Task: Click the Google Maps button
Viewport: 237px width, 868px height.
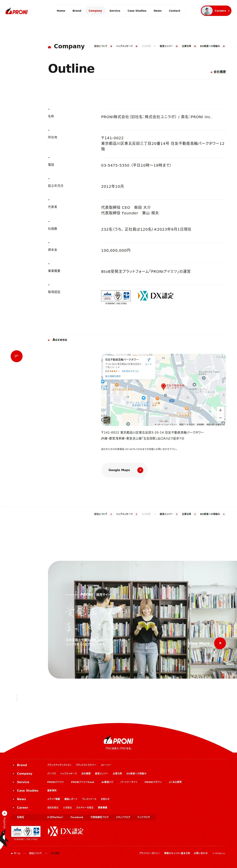Action: click(124, 470)
